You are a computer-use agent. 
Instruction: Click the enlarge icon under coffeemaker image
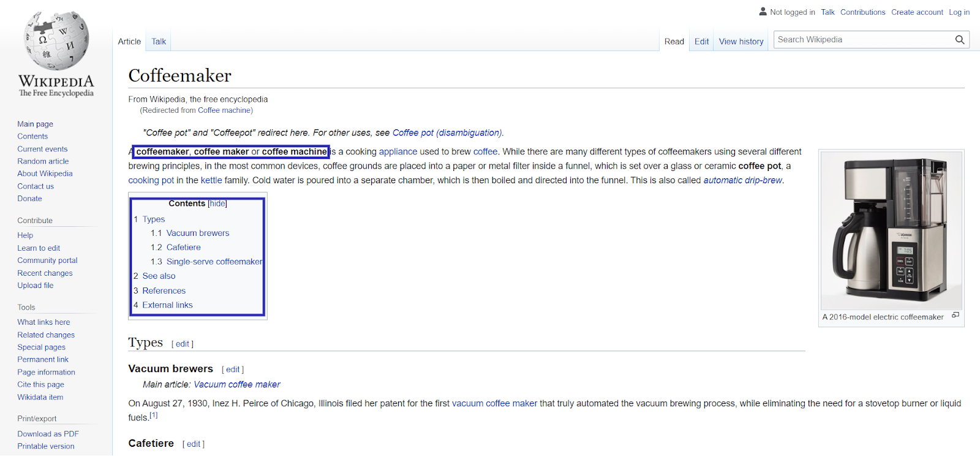[956, 316]
